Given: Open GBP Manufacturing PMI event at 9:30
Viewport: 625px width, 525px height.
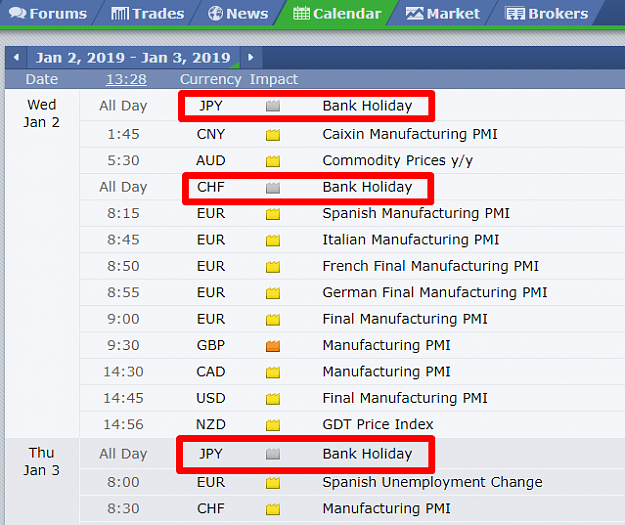Looking at the screenshot, I should click(x=386, y=345).
